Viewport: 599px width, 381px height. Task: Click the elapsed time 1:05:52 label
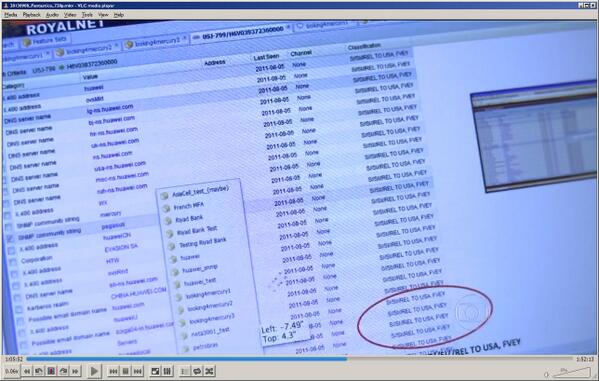click(14, 359)
